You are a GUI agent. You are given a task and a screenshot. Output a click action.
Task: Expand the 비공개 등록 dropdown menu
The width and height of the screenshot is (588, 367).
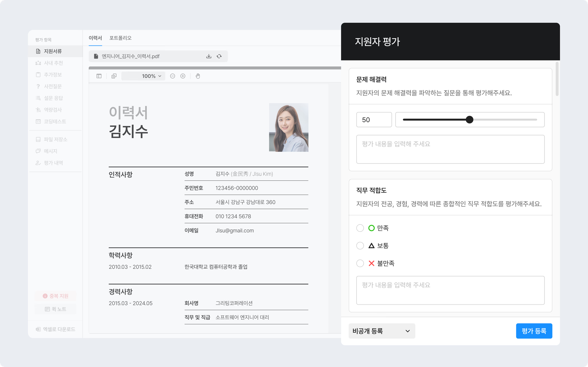coord(380,331)
